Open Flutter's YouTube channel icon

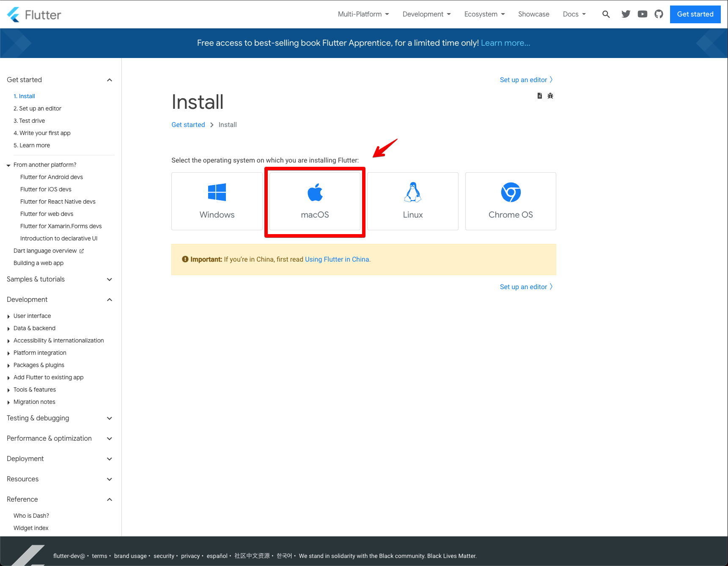643,14
